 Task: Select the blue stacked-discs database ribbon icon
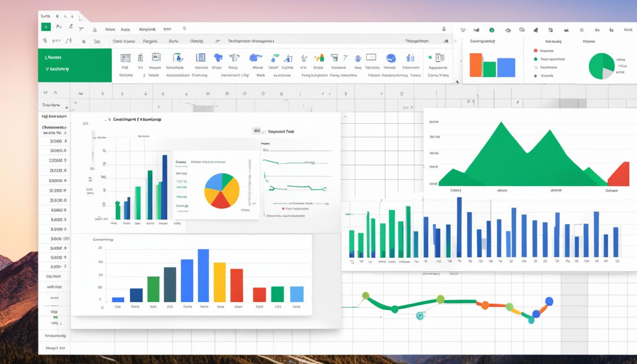coord(358,58)
